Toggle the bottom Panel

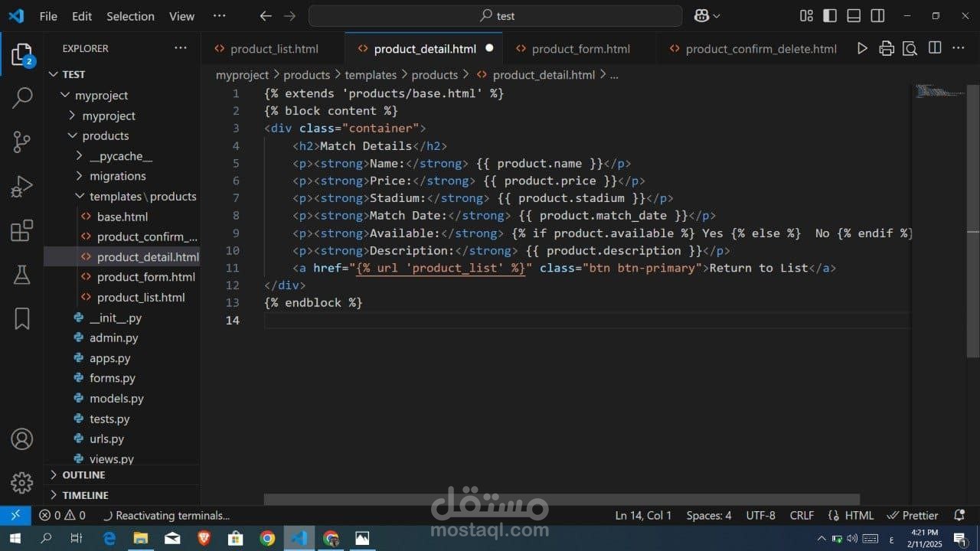(854, 16)
